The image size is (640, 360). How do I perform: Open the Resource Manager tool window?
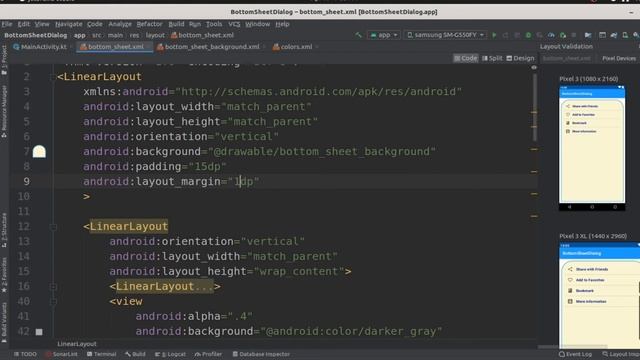(4, 111)
